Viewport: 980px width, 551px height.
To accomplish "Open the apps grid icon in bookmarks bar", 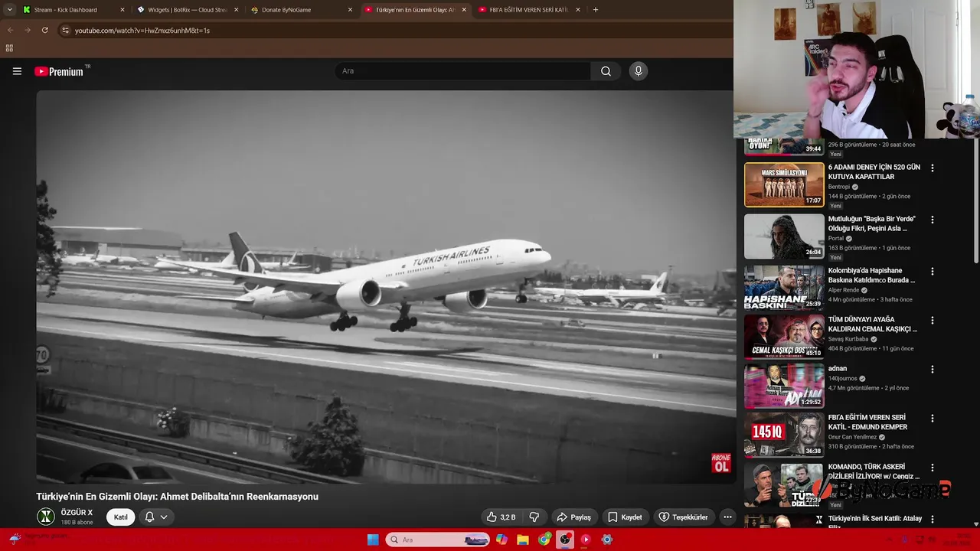I will tap(9, 47).
